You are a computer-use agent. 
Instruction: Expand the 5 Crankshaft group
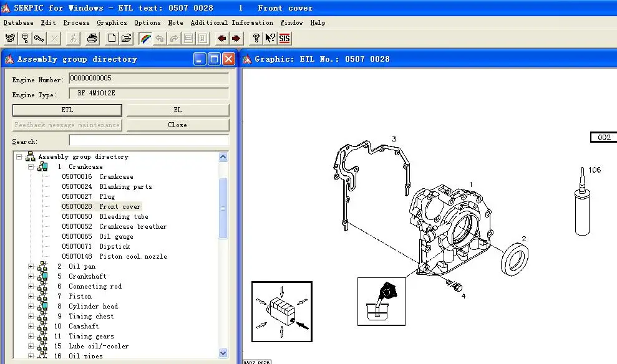[x=31, y=276]
